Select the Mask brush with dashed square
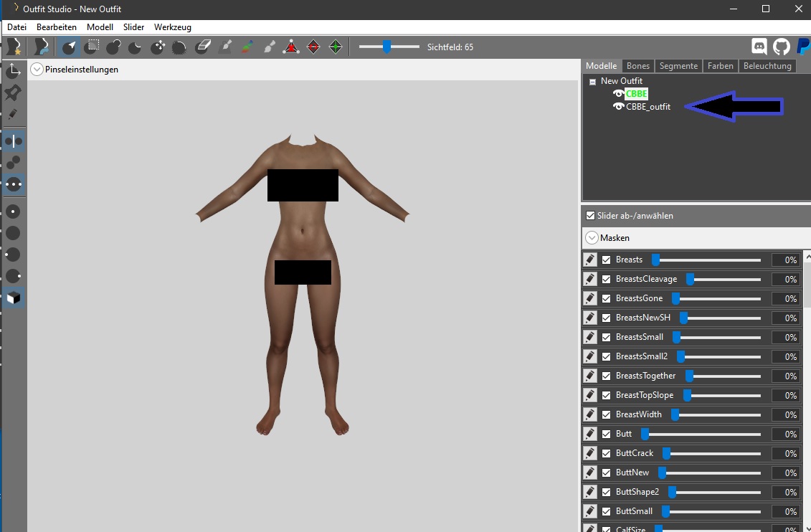 point(91,47)
